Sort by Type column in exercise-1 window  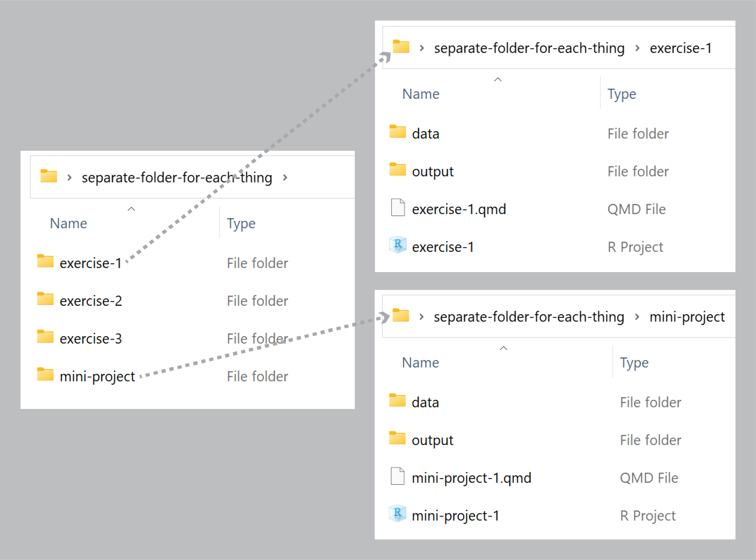point(622,94)
